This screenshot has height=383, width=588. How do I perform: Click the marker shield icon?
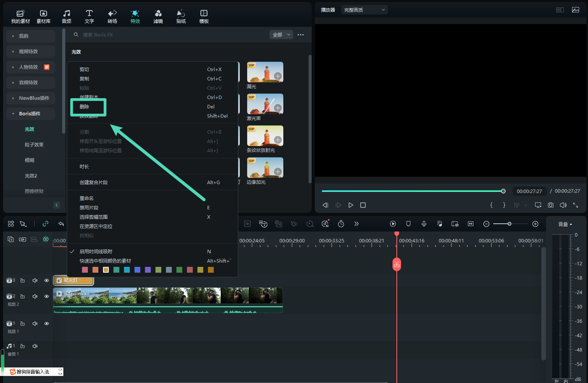click(408, 224)
